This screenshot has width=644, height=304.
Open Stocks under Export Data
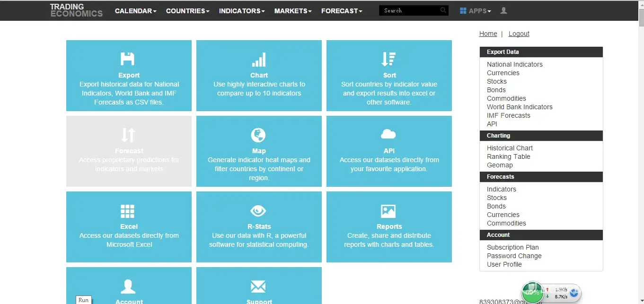pos(497,81)
